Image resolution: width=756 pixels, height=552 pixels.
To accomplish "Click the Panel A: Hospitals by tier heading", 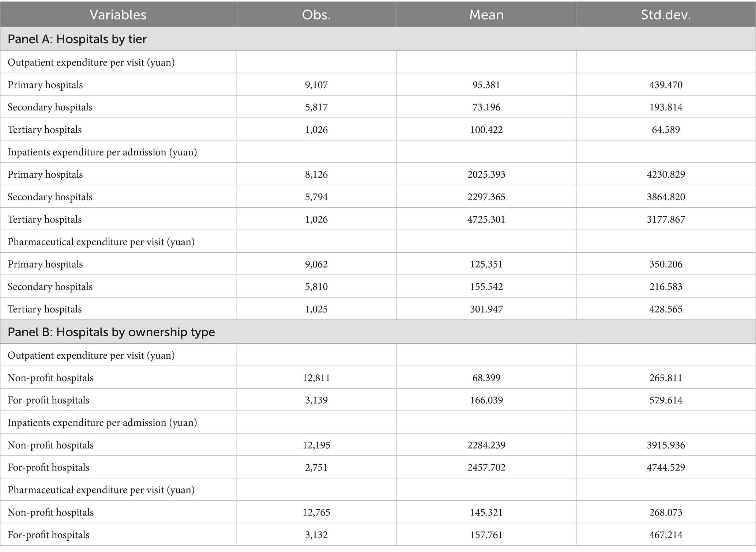I will pos(77,39).
